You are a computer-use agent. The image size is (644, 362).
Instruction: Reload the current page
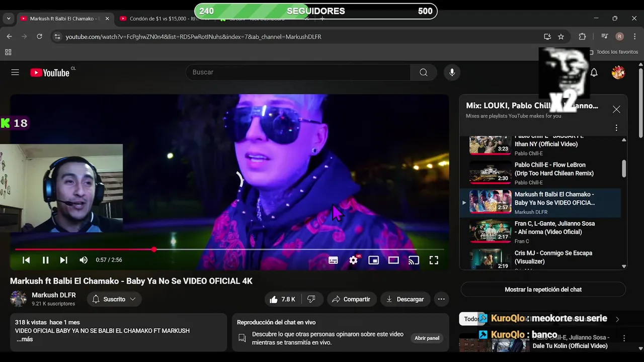[39, 37]
